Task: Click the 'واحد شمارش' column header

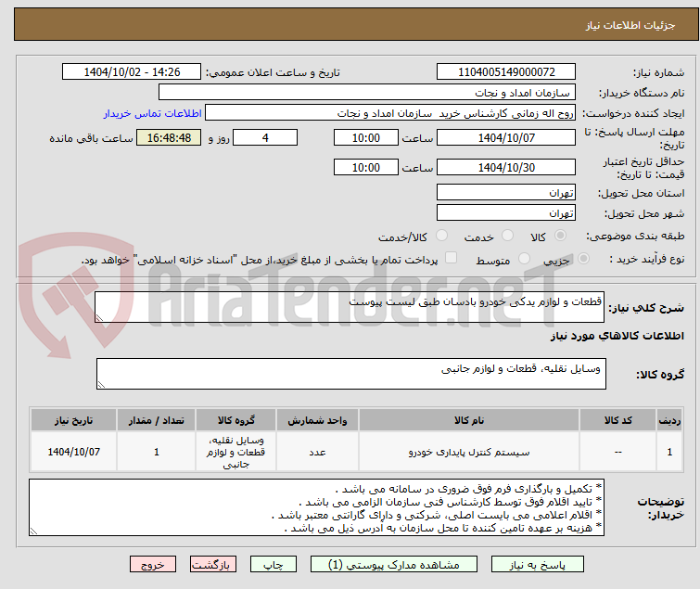Action: pyautogui.click(x=317, y=420)
